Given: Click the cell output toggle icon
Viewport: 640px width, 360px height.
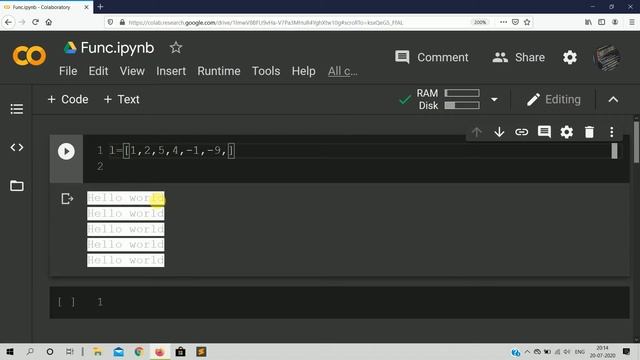Looking at the screenshot, I should click(x=67, y=199).
